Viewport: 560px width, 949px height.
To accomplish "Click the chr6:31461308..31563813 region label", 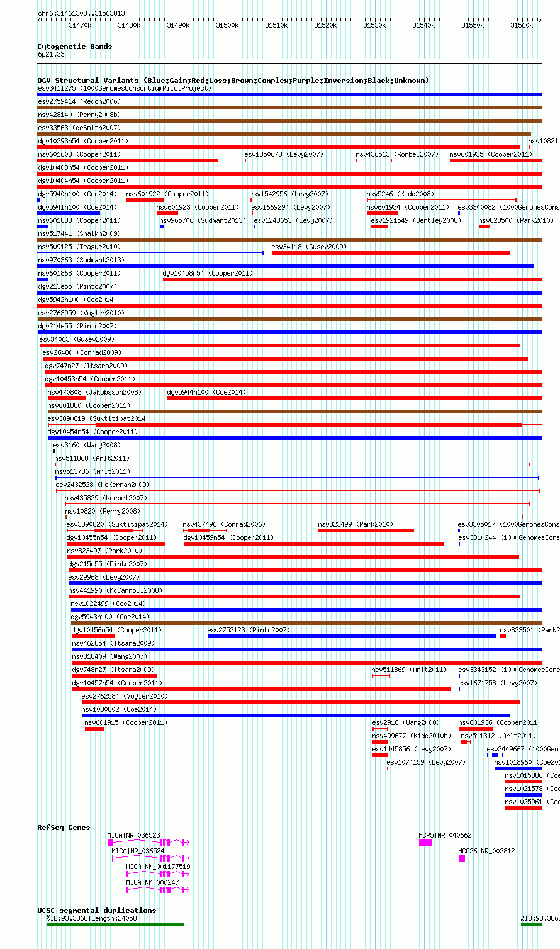I will pyautogui.click(x=81, y=13).
